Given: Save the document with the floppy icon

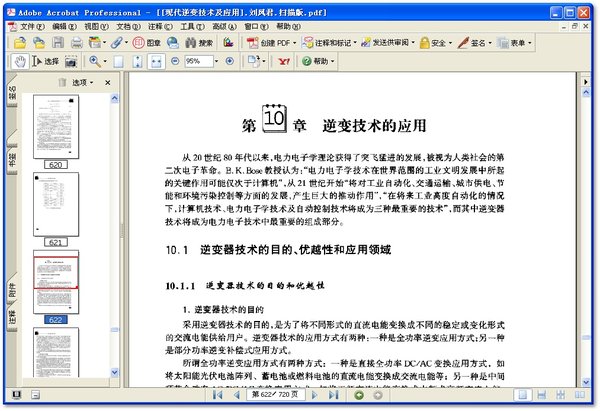Looking at the screenshot, I should 58,42.
